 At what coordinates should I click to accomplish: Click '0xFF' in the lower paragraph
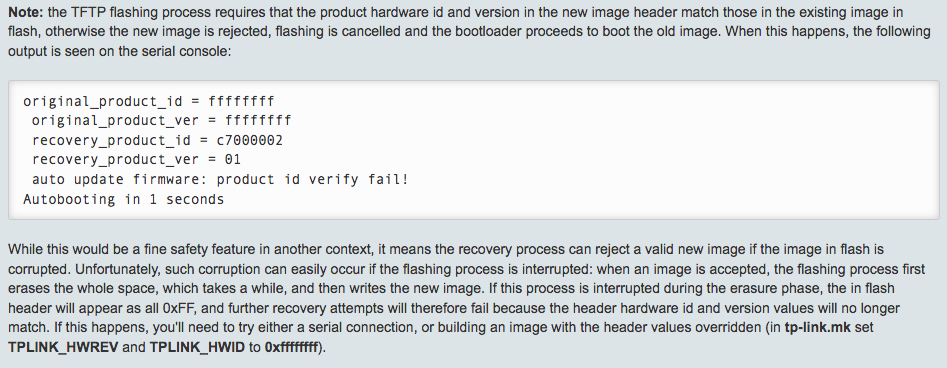[x=178, y=308]
